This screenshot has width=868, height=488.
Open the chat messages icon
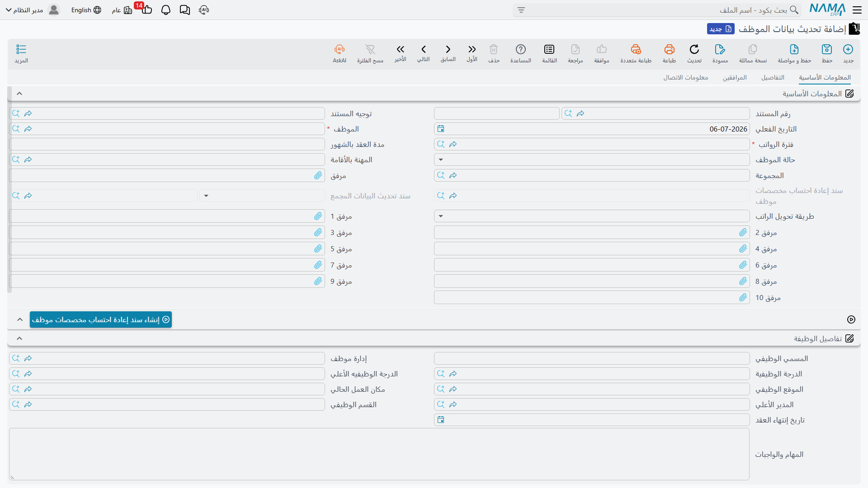coord(185,10)
